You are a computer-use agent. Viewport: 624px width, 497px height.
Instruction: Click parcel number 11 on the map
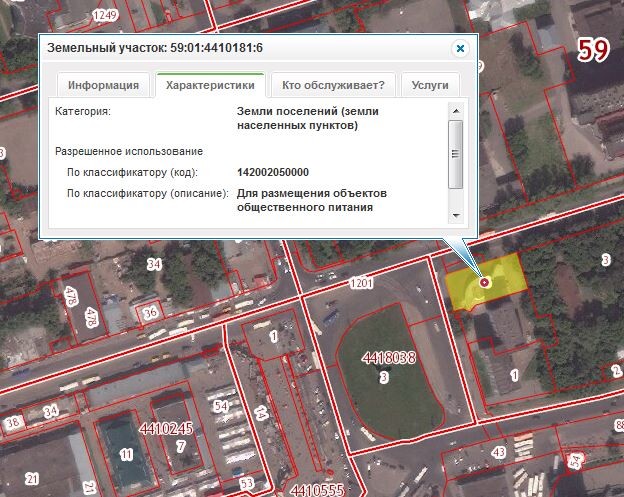pyautogui.click(x=127, y=454)
